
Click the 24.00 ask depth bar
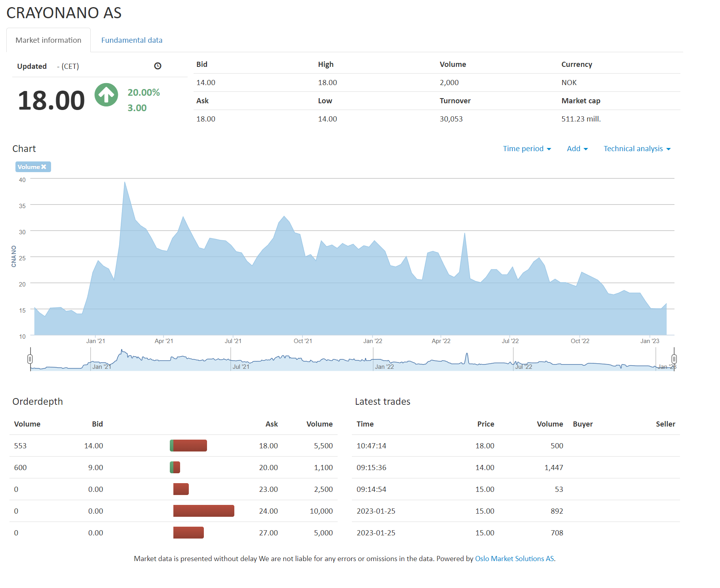click(x=203, y=511)
